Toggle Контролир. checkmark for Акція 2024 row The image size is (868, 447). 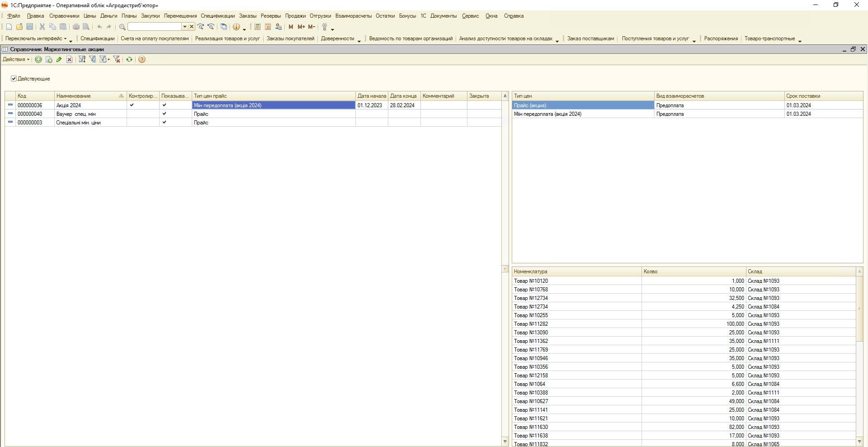pyautogui.click(x=132, y=105)
